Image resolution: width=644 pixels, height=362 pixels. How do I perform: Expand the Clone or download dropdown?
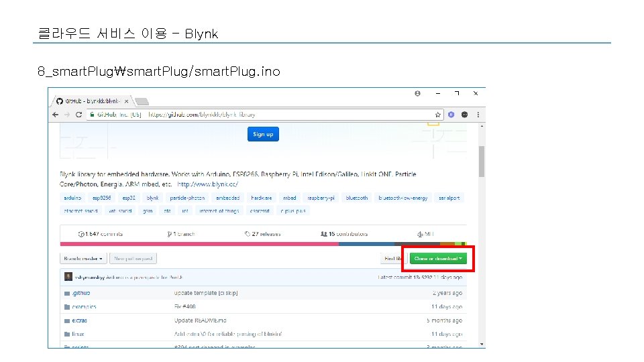coord(438,259)
